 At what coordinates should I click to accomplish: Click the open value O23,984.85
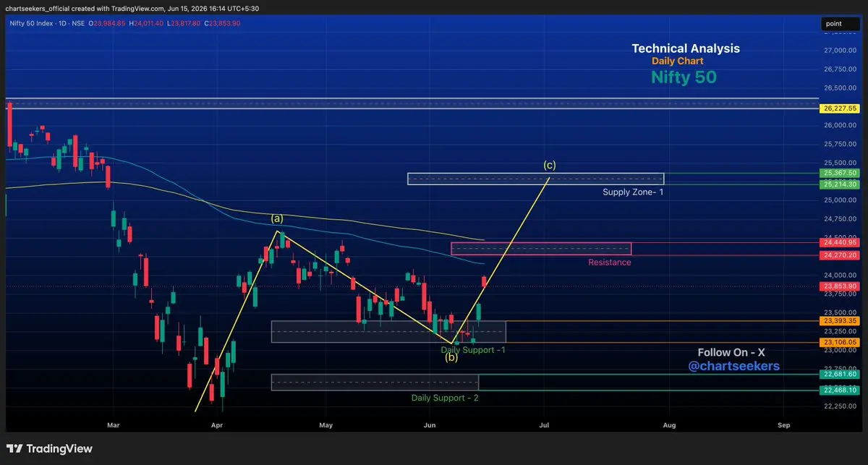pyautogui.click(x=107, y=23)
